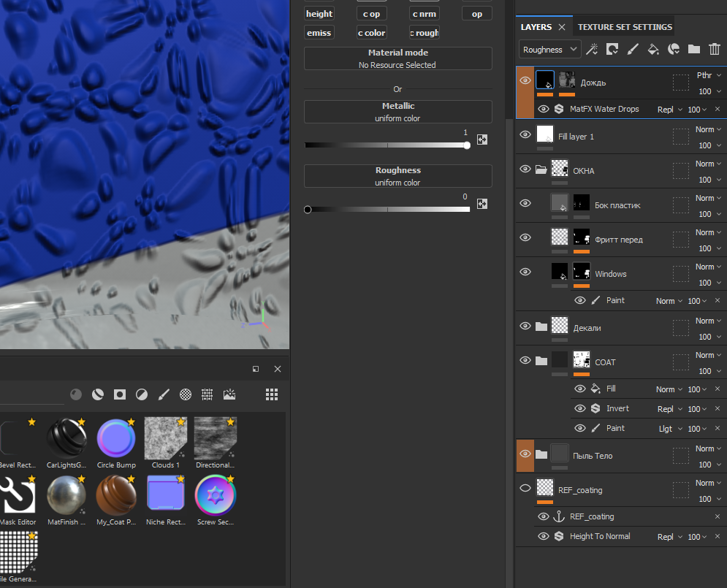727x588 pixels.
Task: Hide the Windows layer
Action: [525, 272]
